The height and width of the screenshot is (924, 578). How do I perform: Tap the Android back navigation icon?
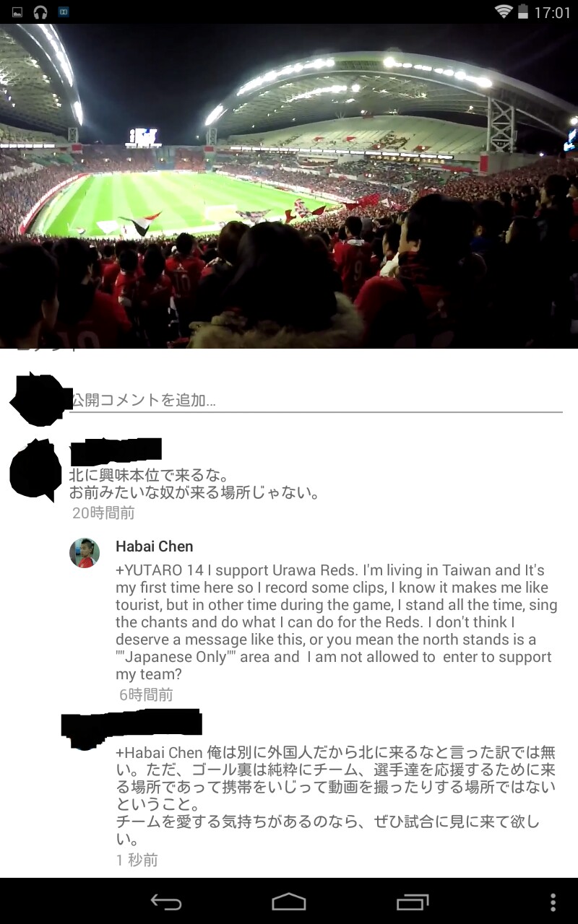pyautogui.click(x=165, y=902)
